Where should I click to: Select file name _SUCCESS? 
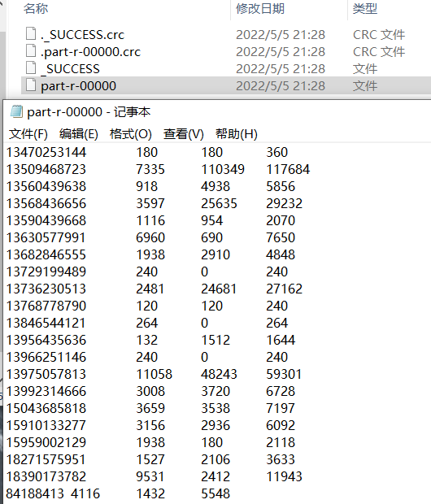coord(70,69)
